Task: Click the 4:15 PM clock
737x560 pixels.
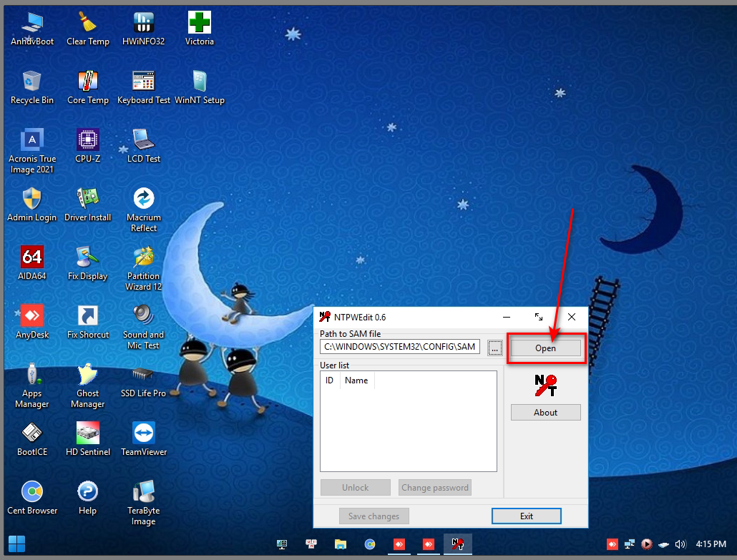Action: 711,544
